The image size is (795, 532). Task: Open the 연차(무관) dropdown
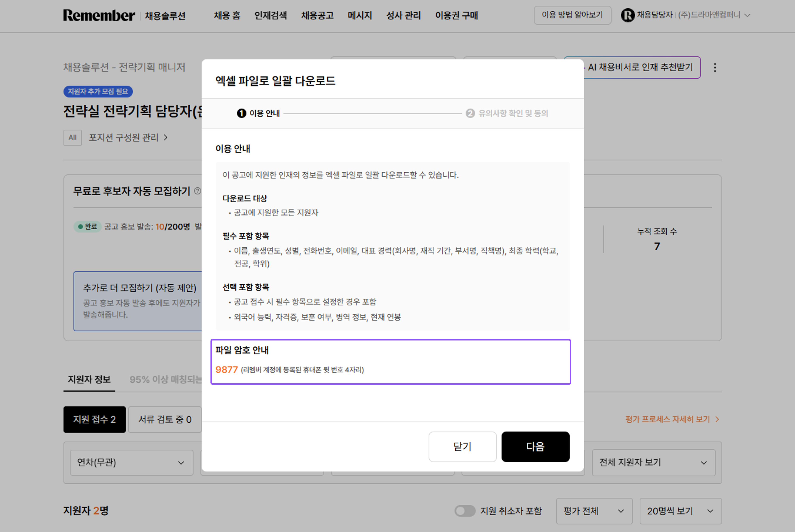pos(131,462)
